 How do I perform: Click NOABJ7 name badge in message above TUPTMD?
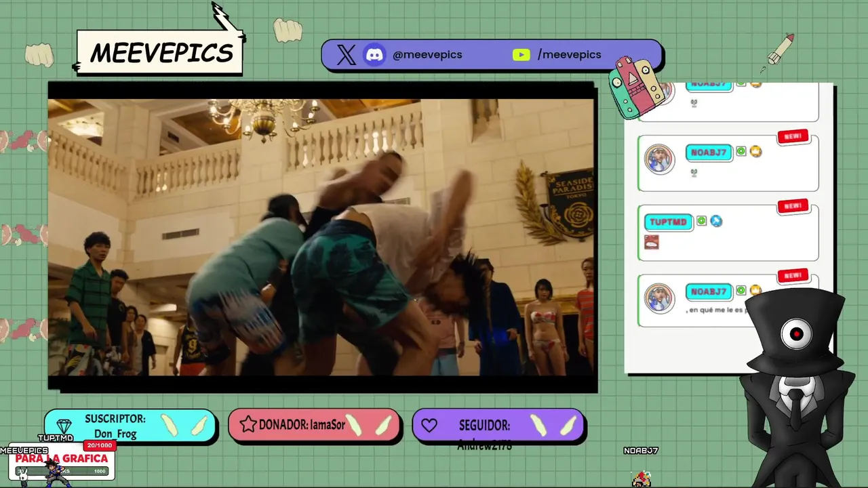[709, 152]
